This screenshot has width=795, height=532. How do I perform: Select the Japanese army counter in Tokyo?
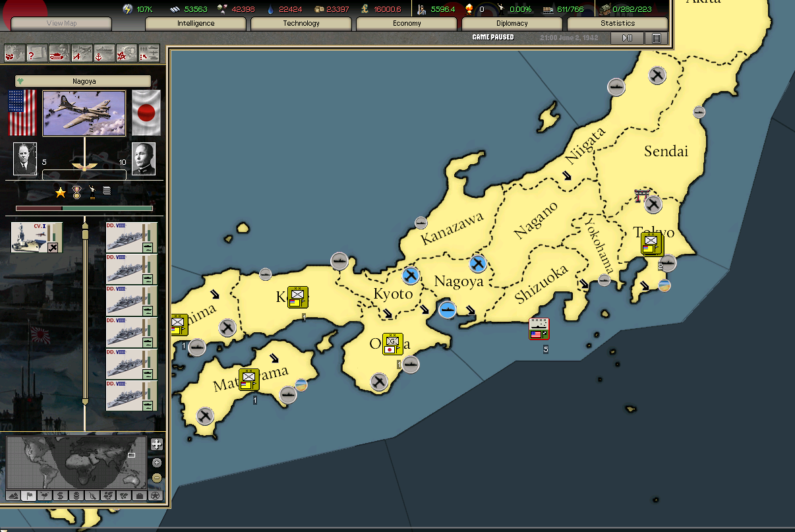click(651, 244)
